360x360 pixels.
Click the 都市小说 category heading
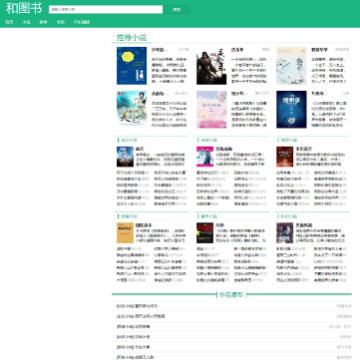(x=209, y=216)
